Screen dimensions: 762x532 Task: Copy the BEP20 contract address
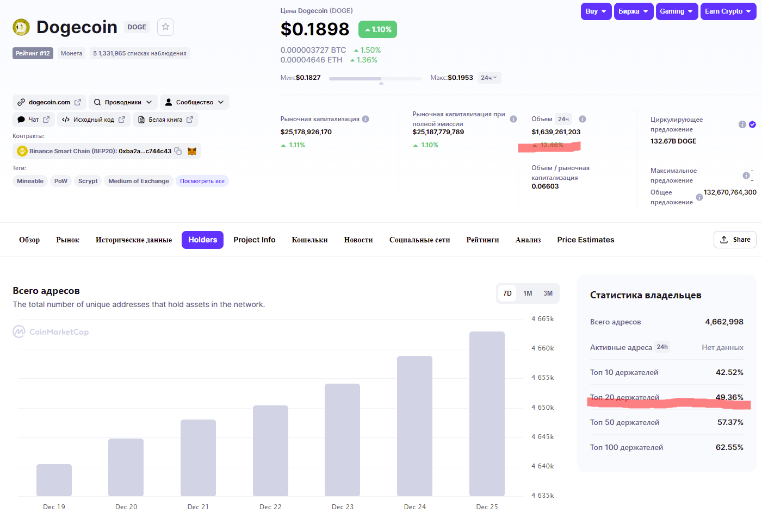point(178,151)
